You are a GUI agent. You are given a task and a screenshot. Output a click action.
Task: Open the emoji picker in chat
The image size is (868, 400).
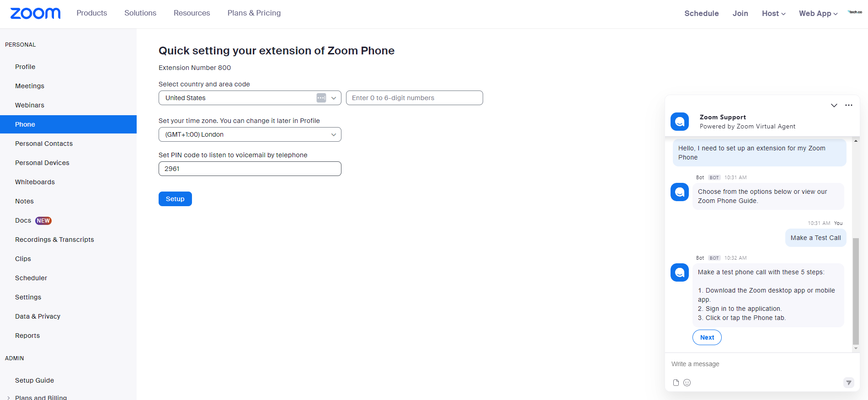(x=687, y=383)
